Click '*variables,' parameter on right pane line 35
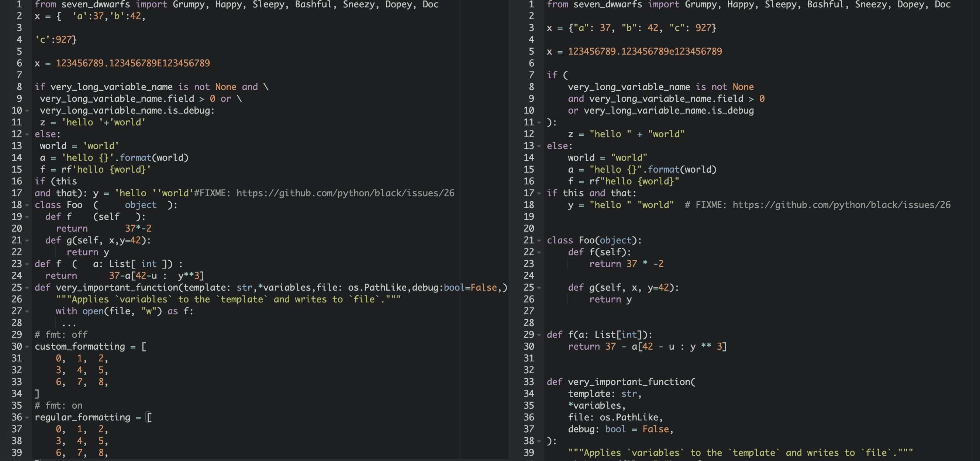 point(597,405)
